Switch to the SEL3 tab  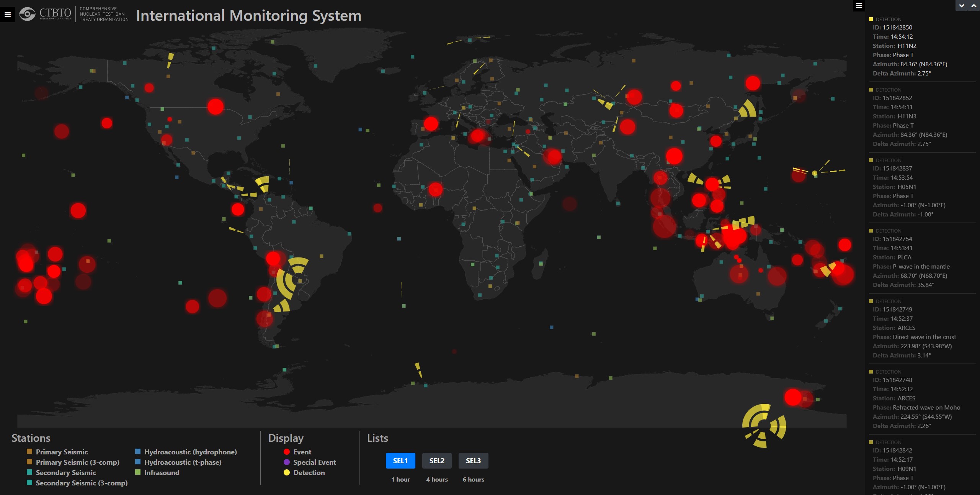(x=473, y=460)
